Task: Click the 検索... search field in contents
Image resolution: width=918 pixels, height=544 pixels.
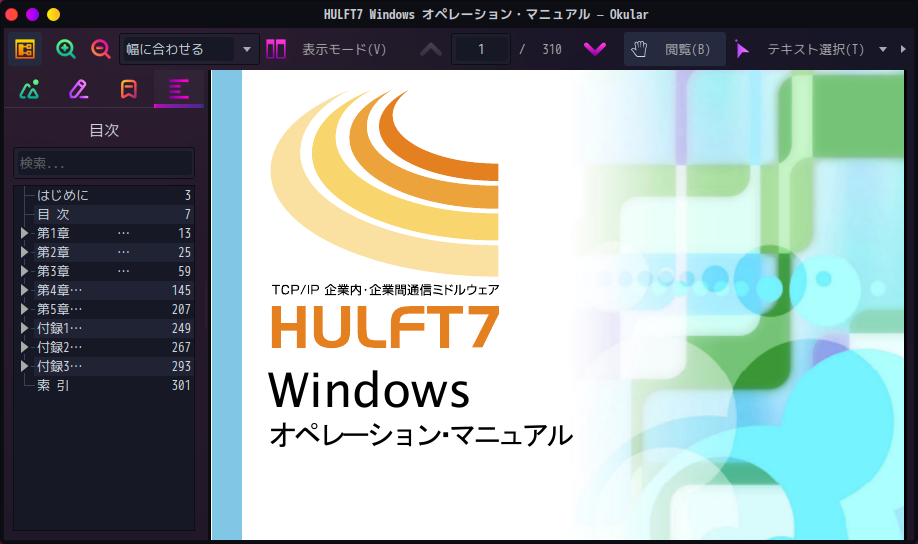Action: 104,163
